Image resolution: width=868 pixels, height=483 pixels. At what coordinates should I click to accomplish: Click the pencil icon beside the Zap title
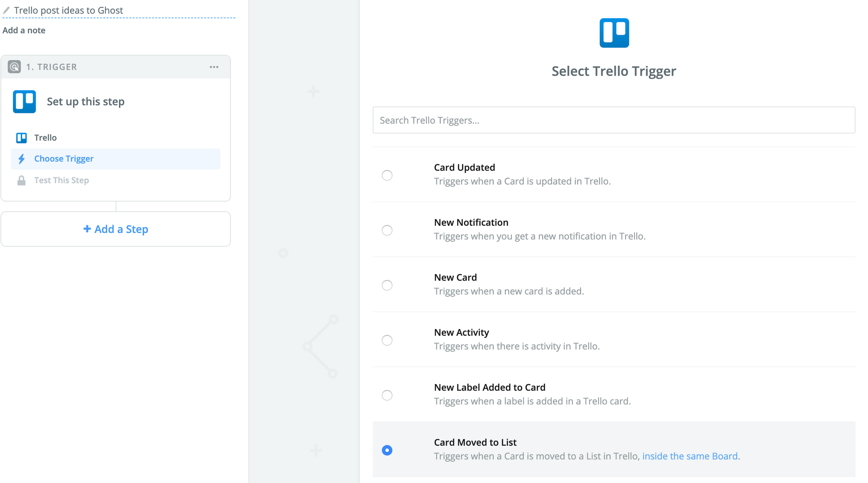(7, 10)
